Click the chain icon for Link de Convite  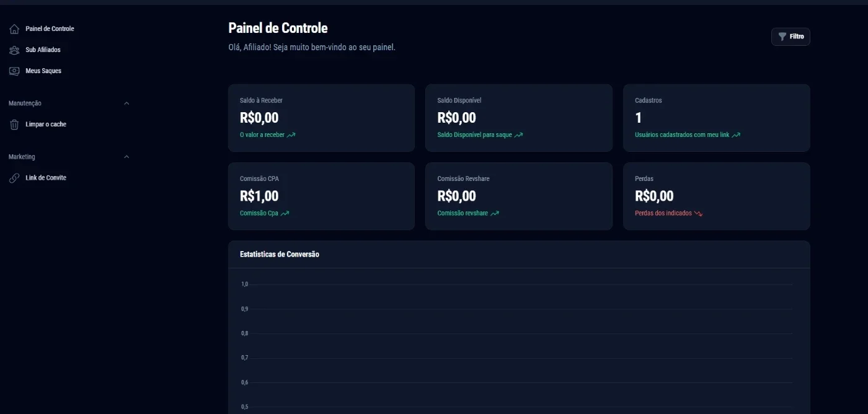click(x=14, y=178)
